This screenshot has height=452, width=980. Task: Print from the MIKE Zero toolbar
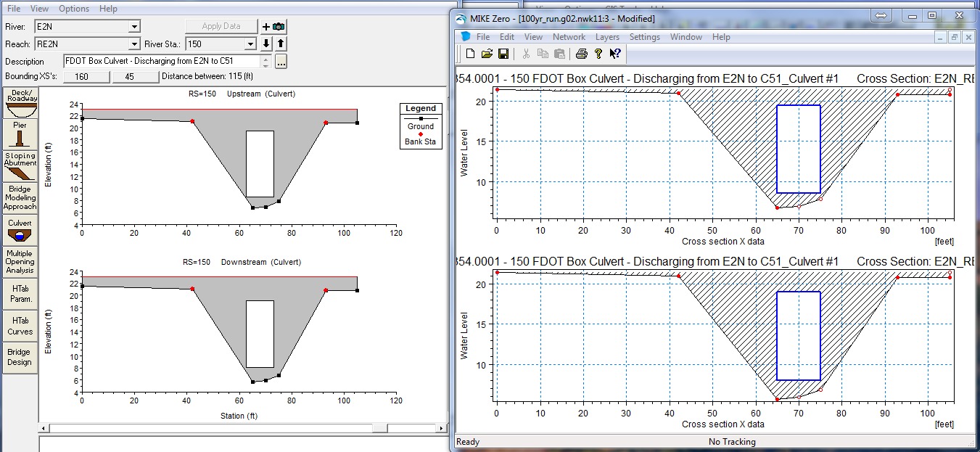click(581, 53)
